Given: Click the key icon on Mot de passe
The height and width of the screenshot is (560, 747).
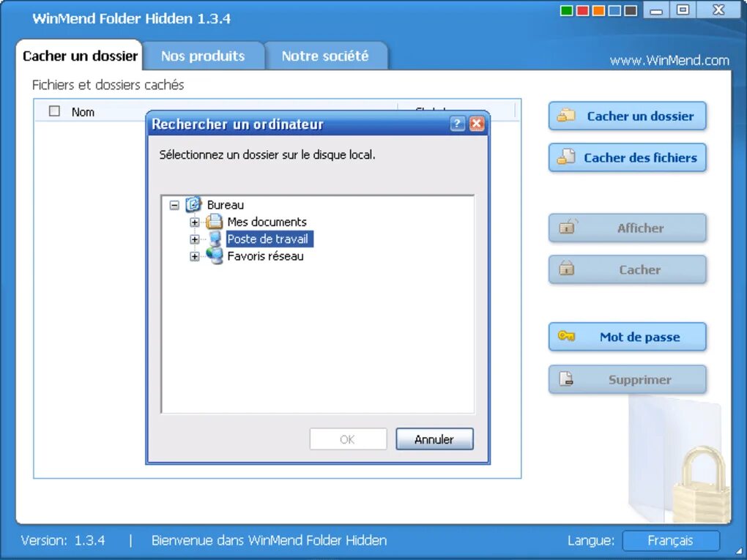Looking at the screenshot, I should coord(566,336).
